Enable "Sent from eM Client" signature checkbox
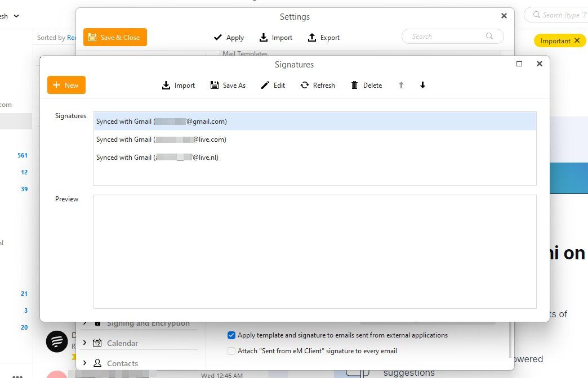Viewport: 588px width, 378px height. click(x=231, y=351)
